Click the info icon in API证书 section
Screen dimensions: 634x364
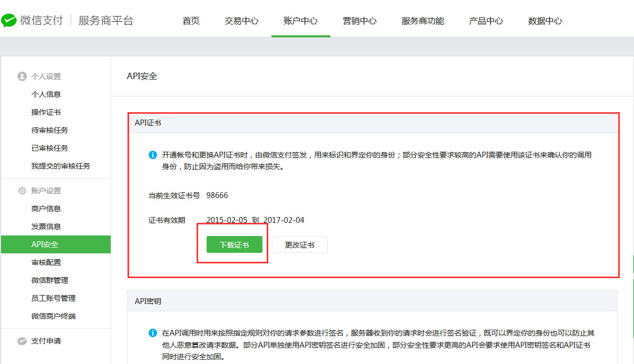153,155
